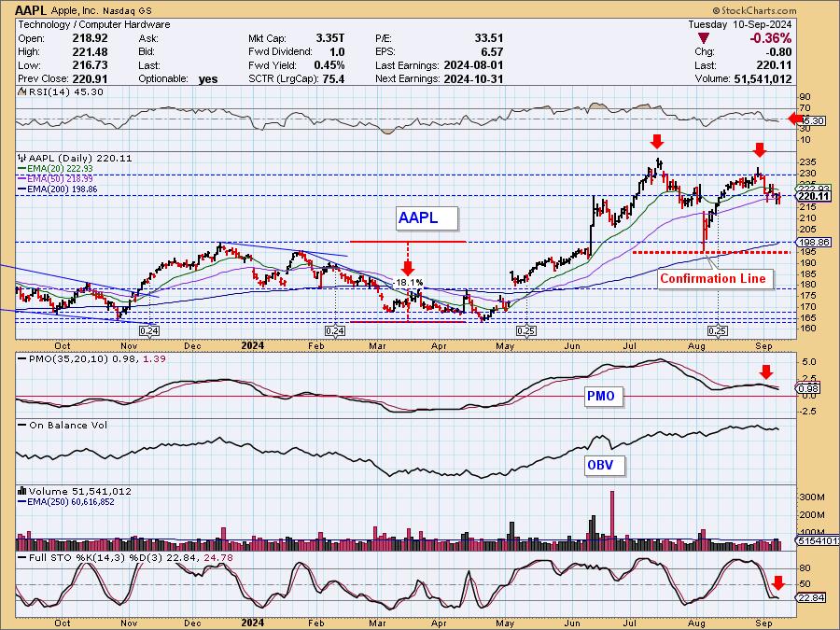Select the Mkt Cap value 3.35T
Screen dimensions: 840x630
(x=330, y=38)
